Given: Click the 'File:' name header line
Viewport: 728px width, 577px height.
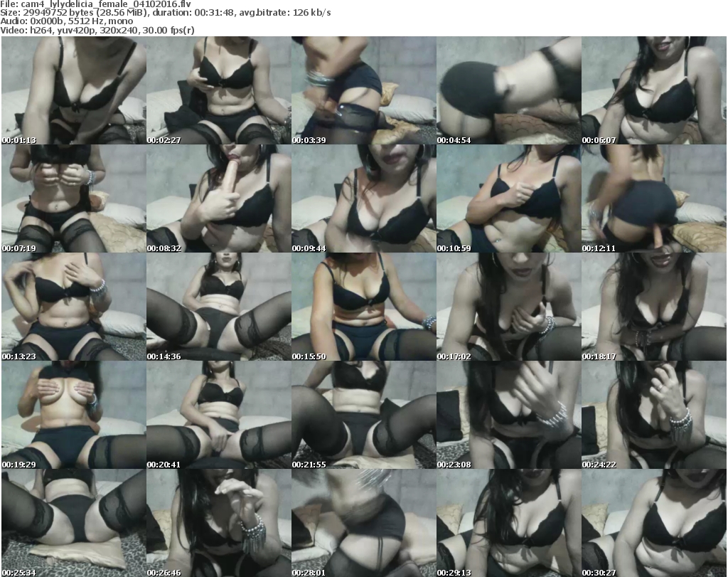Looking at the screenshot, I should click(x=96, y=4).
